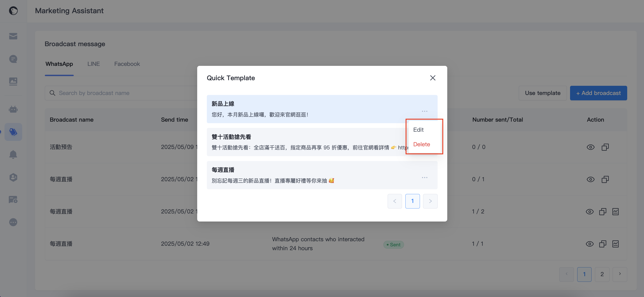
Task: Click the Use template button
Action: pos(542,93)
